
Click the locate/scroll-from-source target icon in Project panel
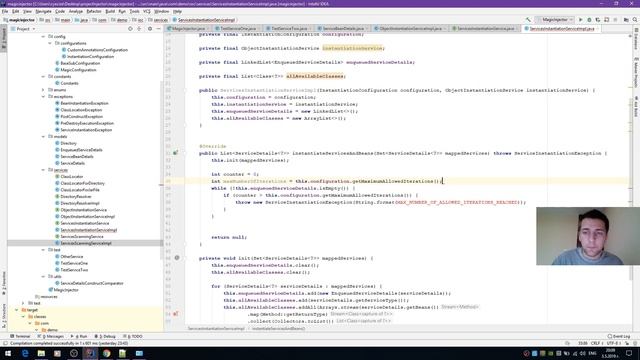point(130,29)
